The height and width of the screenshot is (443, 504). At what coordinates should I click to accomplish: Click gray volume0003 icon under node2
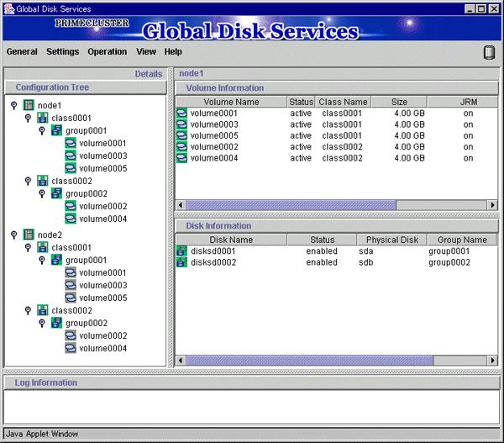(71, 285)
